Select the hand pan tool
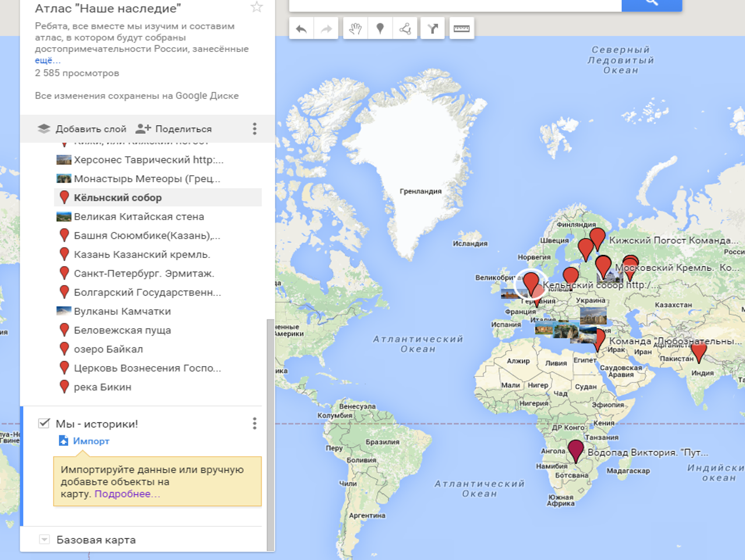745x560 pixels. (x=355, y=29)
